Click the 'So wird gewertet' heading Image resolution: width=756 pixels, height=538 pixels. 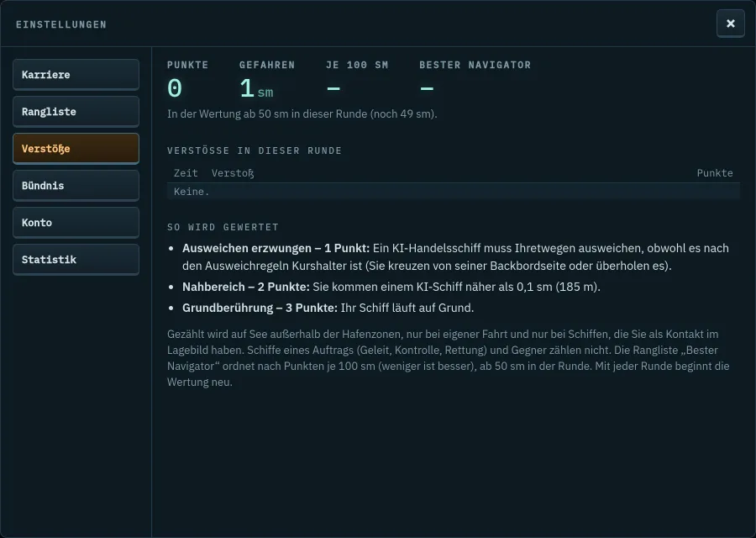click(x=223, y=227)
